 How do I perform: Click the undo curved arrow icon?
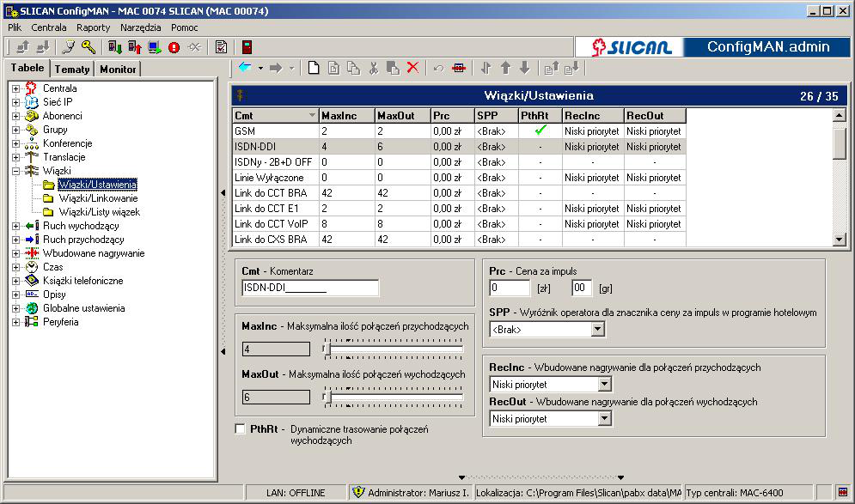click(x=438, y=68)
